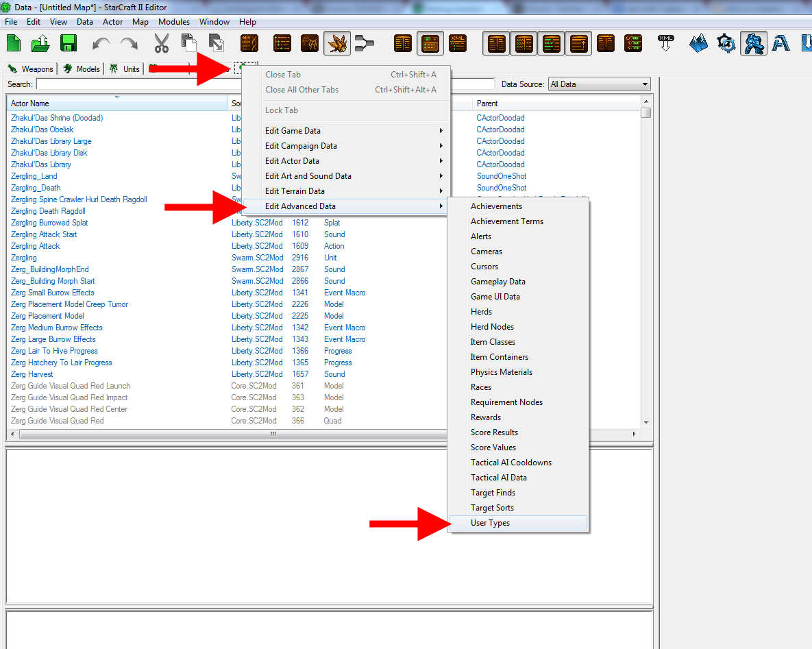Click the highlighted Actors creature icon
This screenshot has width=812, height=649.
pos(337,43)
